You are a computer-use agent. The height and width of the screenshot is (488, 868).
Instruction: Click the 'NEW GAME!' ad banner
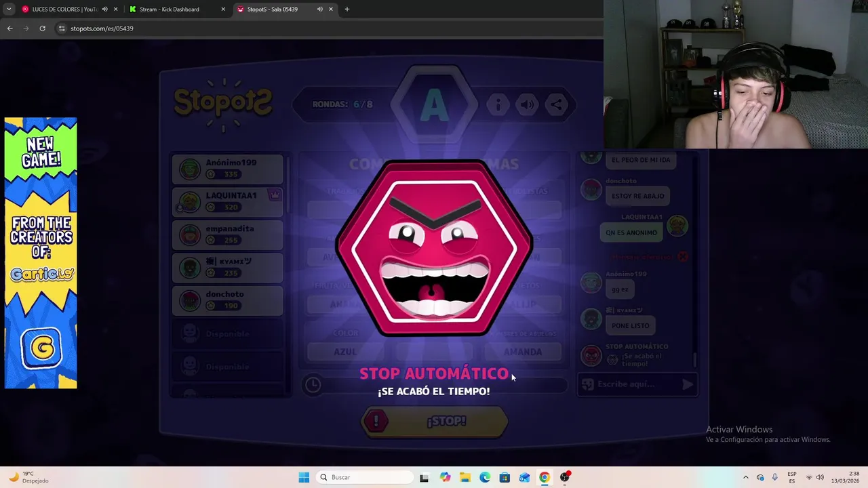point(41,253)
